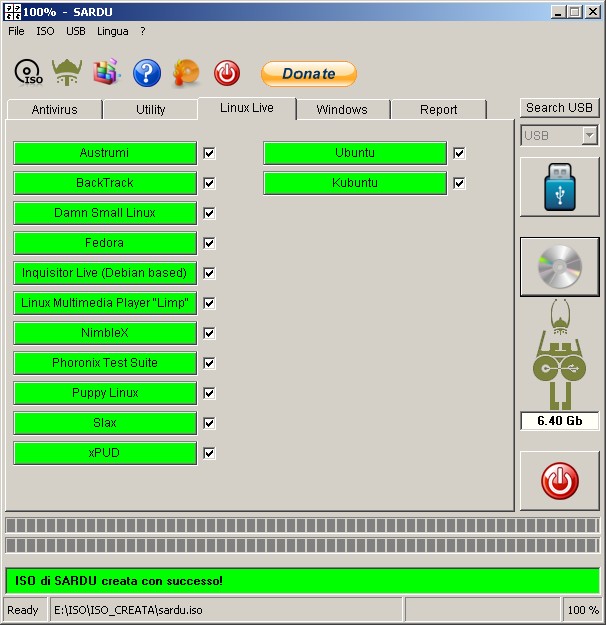Switch to the Windows tab
The height and width of the screenshot is (625, 606).
(x=342, y=109)
